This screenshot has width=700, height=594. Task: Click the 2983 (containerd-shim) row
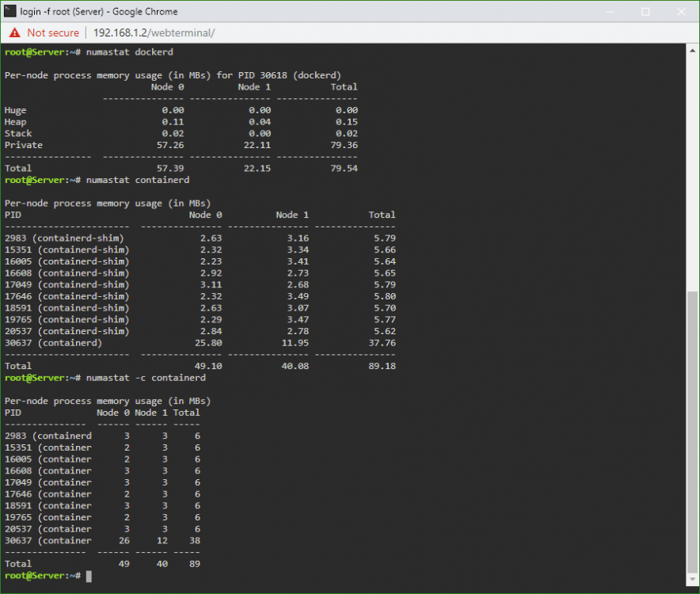(x=200, y=238)
